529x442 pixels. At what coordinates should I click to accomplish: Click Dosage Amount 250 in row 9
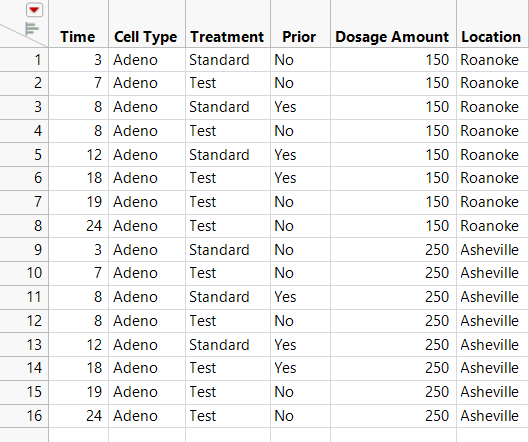pyautogui.click(x=393, y=250)
